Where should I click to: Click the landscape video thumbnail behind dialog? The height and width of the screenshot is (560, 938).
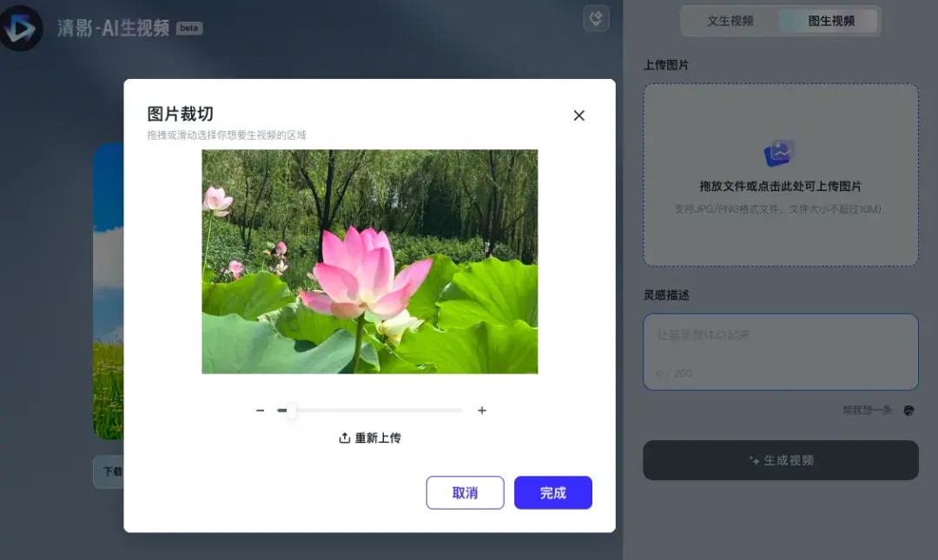pyautogui.click(x=109, y=291)
